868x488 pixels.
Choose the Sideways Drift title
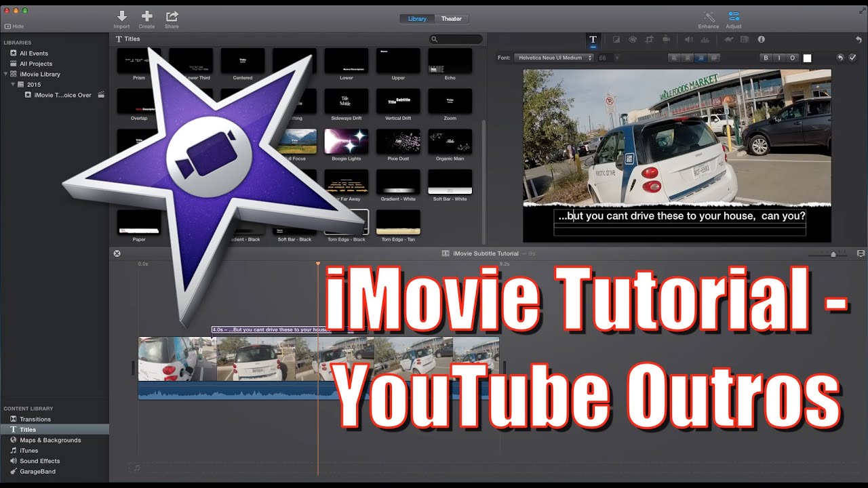point(347,101)
